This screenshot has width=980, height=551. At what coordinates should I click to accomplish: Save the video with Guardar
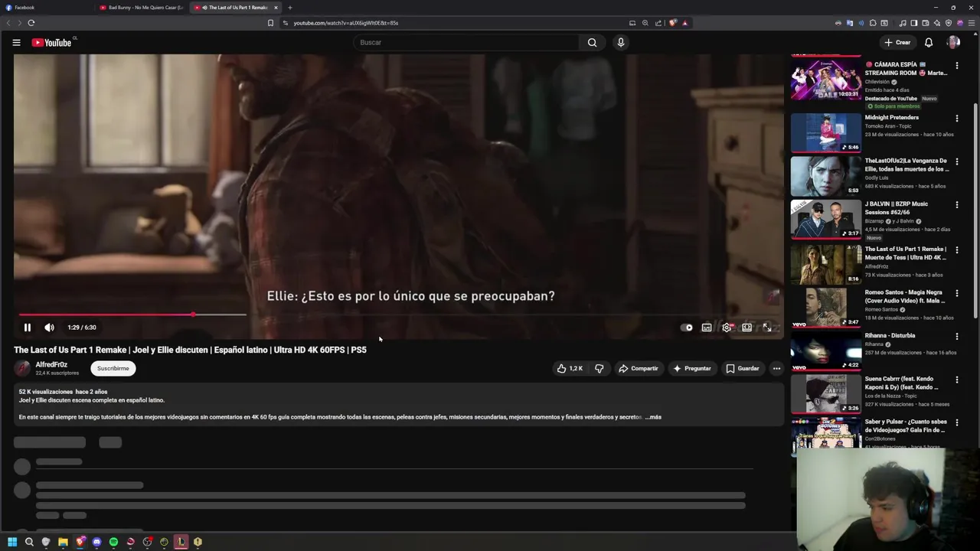tap(743, 368)
